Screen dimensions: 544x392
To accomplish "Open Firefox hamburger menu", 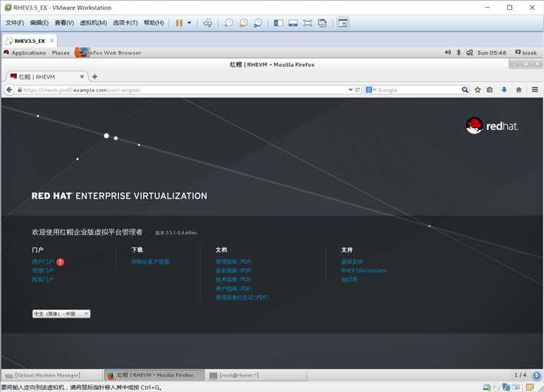I will [535, 90].
